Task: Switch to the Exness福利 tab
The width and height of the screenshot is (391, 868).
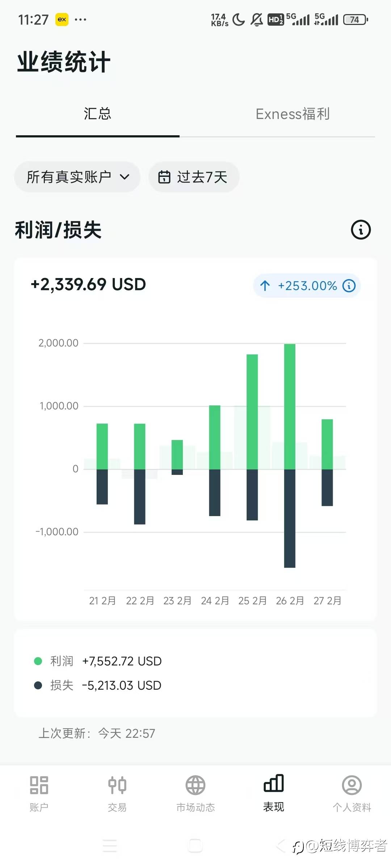Action: 293,114
